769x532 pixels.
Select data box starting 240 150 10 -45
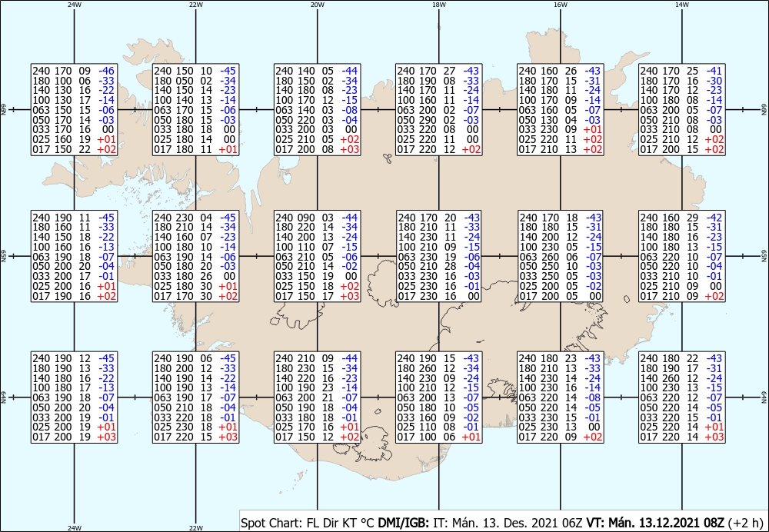(195, 110)
